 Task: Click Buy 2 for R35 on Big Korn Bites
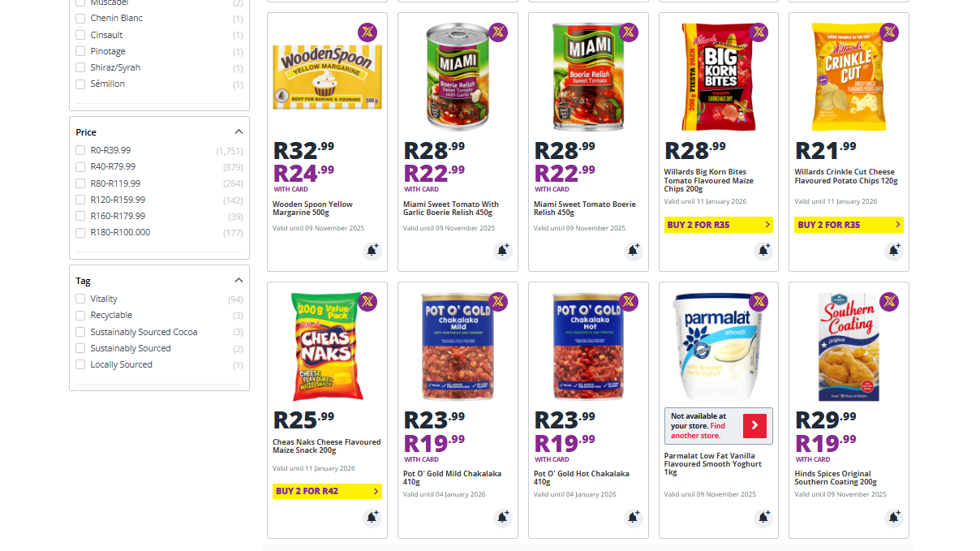[718, 225]
